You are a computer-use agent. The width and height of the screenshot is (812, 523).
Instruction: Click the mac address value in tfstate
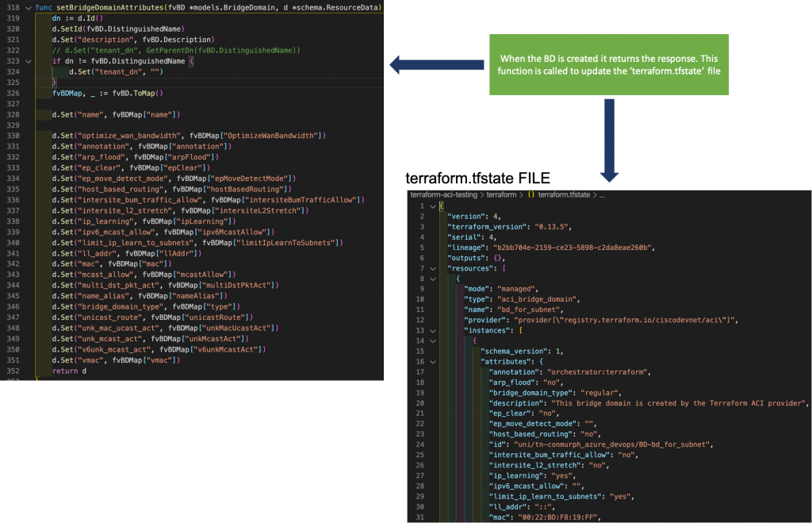tap(558, 517)
